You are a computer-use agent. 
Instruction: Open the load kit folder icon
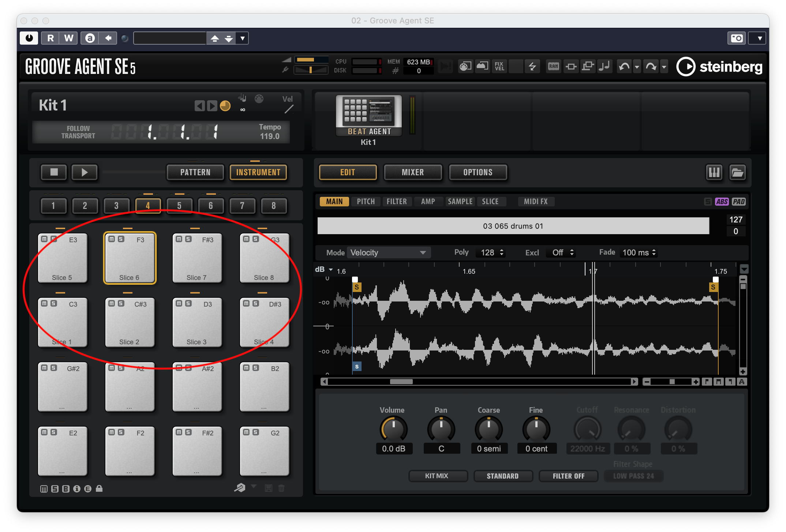coord(737,172)
